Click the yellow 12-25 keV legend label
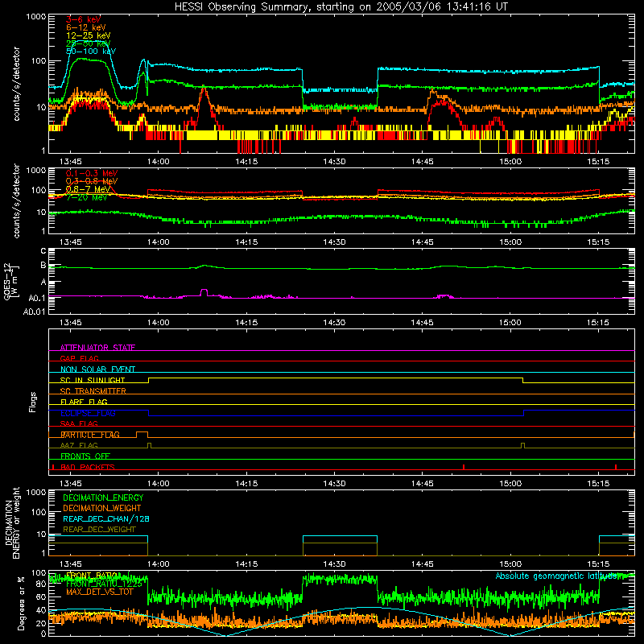Screen dimensions: 644x644 88,35
